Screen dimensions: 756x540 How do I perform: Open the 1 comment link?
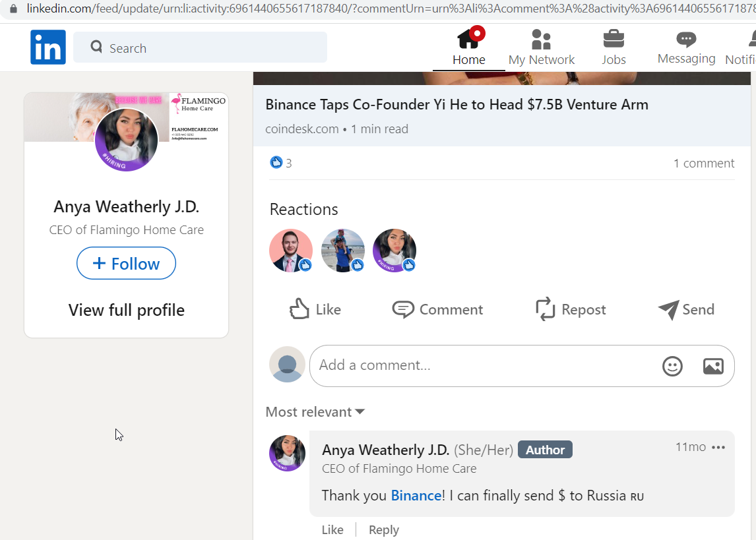704,164
